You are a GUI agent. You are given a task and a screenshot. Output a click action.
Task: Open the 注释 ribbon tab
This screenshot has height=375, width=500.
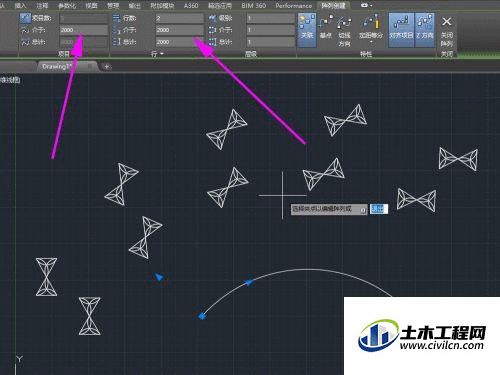coord(42,5)
